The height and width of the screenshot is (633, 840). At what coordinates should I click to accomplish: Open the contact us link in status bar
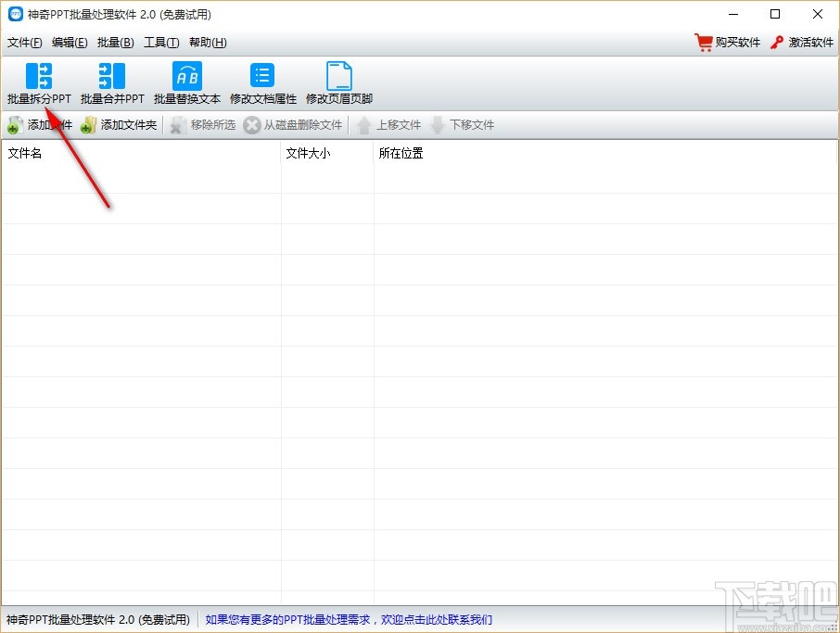pos(349,620)
